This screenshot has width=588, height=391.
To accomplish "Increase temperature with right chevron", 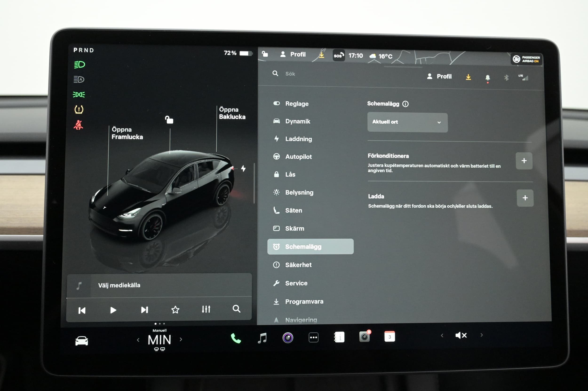I will coord(181,339).
